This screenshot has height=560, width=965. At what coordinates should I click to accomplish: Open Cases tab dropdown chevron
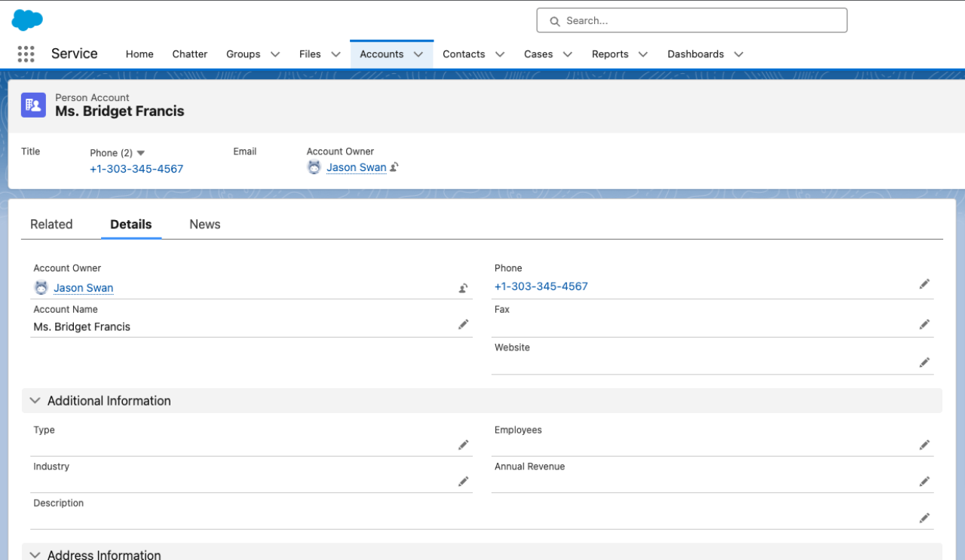tap(568, 54)
